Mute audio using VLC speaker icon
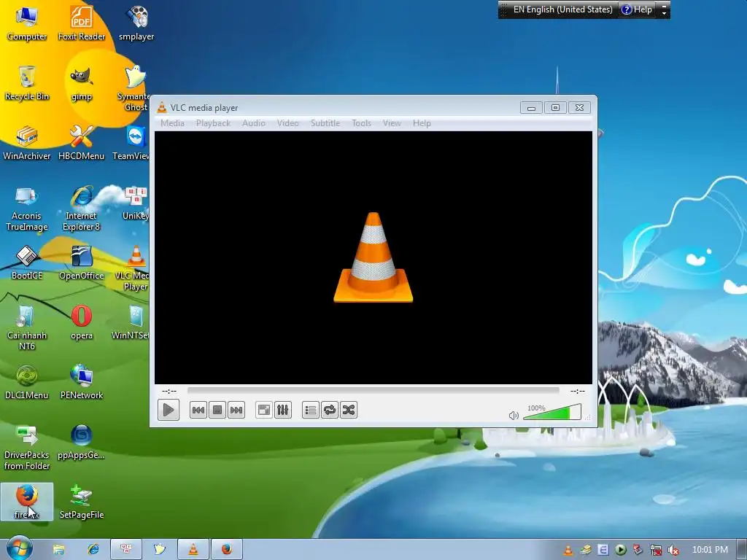 pos(514,416)
